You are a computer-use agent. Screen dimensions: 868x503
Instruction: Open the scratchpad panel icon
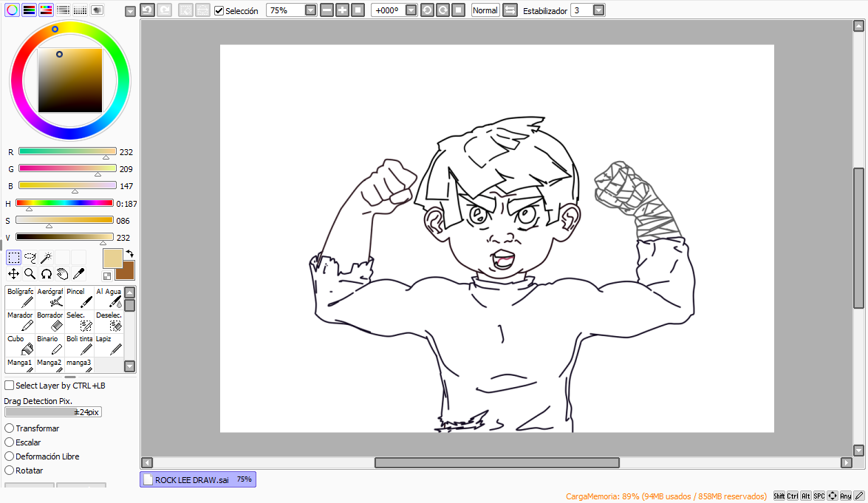tap(98, 10)
